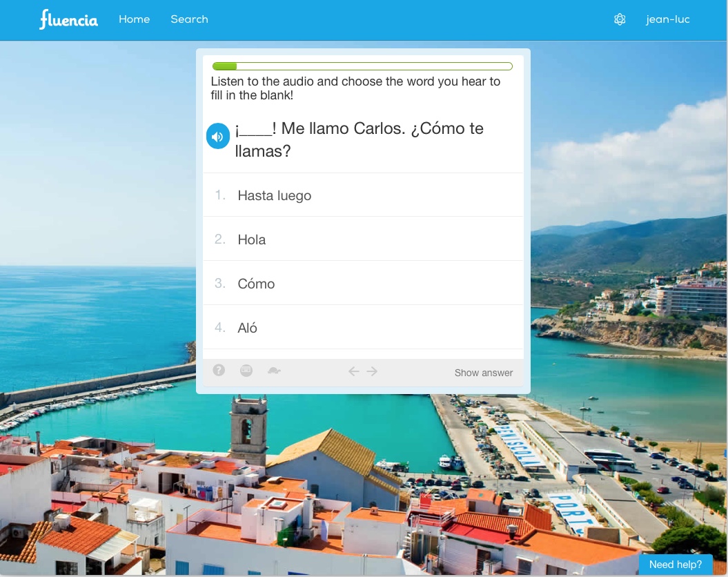The height and width of the screenshot is (577, 728).
Task: Click the number 2 beside Hola
Action: 220,239
